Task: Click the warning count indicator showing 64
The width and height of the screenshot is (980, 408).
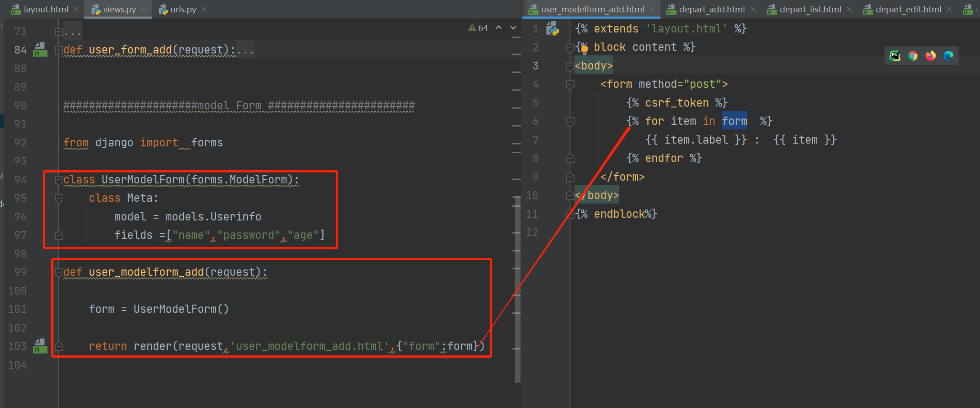Action: point(478,28)
